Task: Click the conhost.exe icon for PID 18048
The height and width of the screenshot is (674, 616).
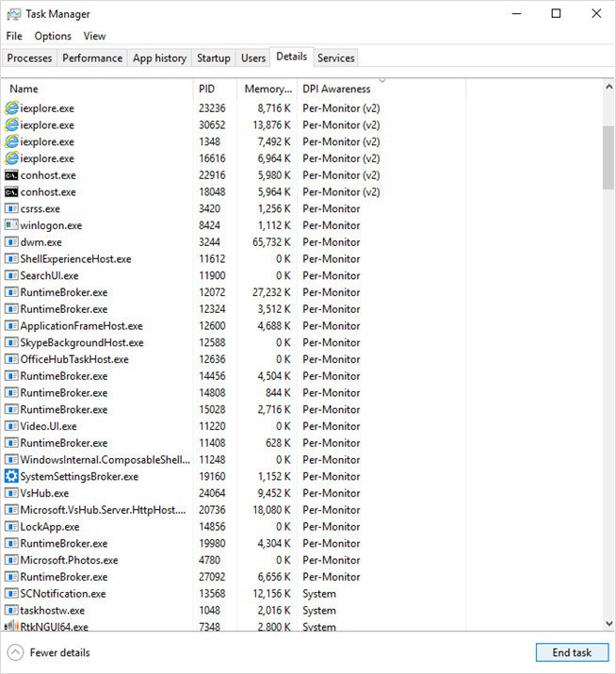Action: coord(11,192)
